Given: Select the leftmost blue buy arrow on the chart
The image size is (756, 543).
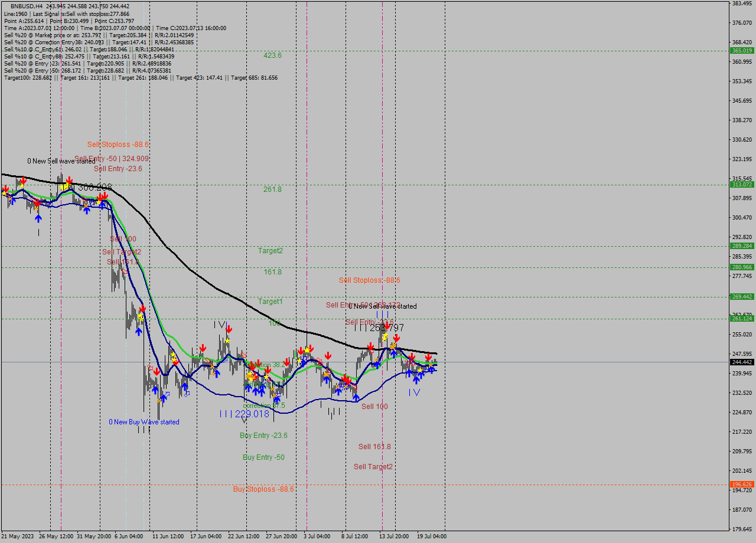Looking at the screenshot, I should pyautogui.click(x=13, y=201).
